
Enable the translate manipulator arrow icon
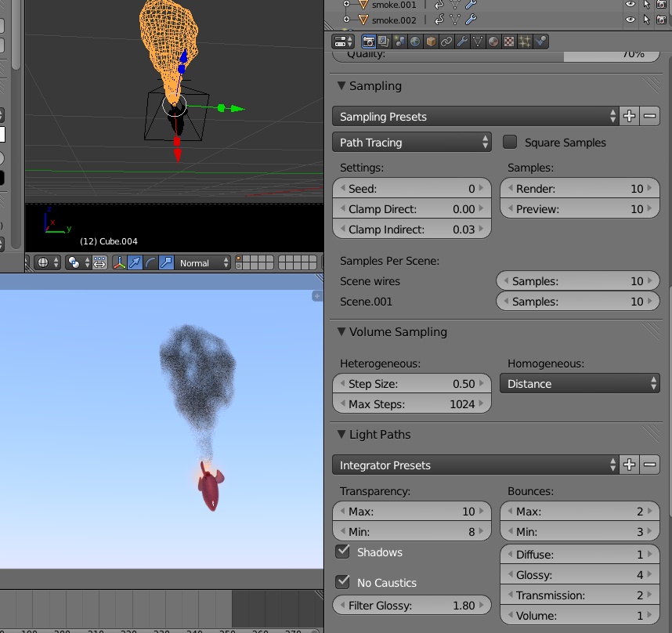[x=135, y=262]
